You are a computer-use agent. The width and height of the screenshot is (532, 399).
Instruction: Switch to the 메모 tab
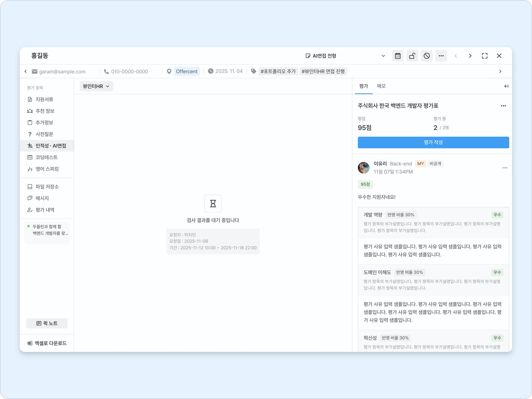(x=381, y=86)
